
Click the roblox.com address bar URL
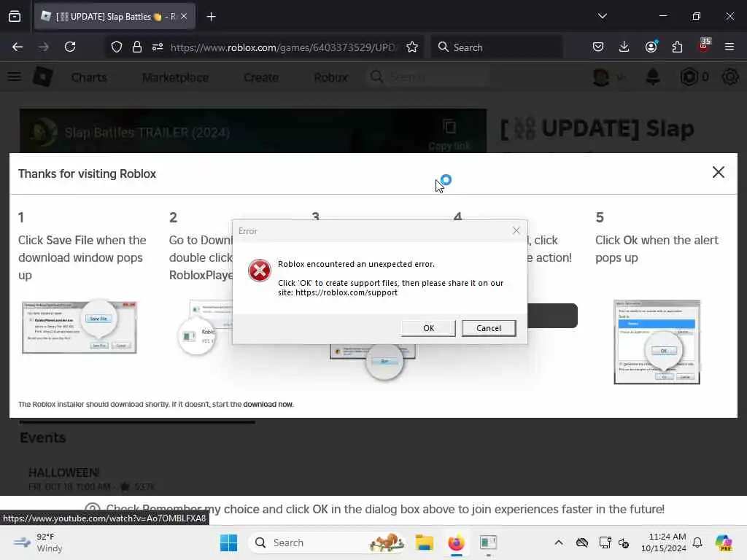tap(283, 47)
